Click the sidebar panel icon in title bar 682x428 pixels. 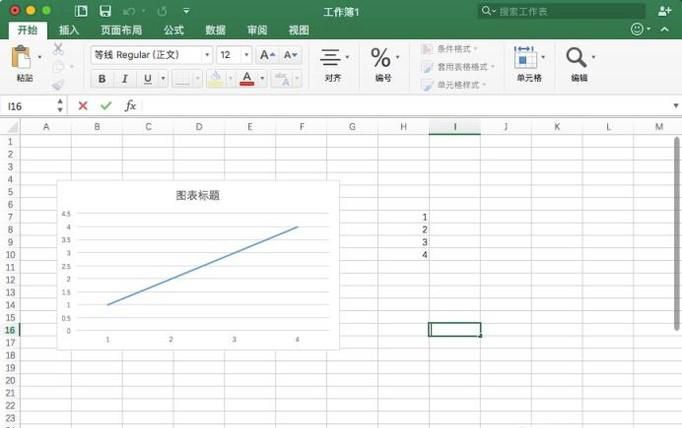click(x=81, y=11)
